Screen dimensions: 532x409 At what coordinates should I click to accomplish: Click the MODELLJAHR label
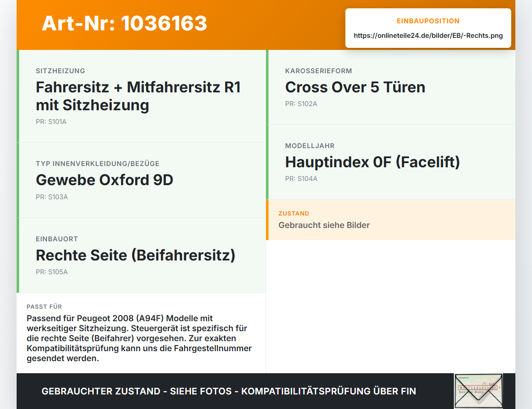(310, 146)
